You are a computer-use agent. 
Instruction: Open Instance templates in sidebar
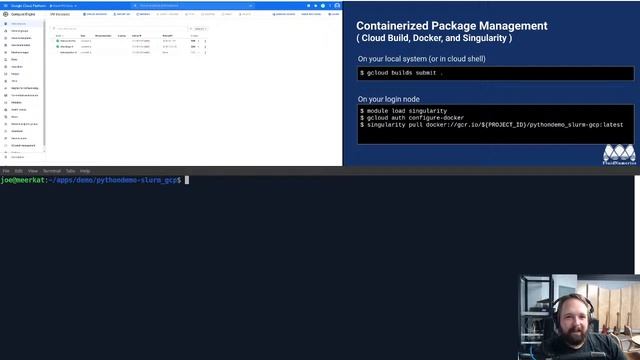[21, 38]
